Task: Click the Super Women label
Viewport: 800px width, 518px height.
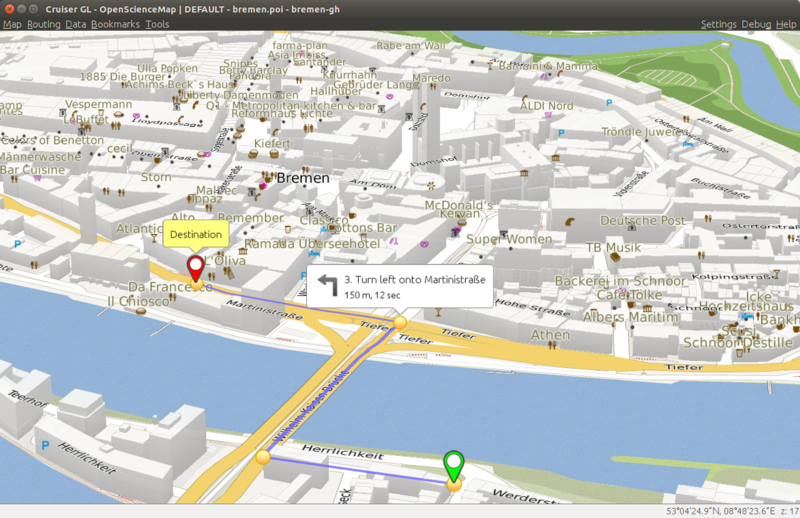Action: [x=509, y=239]
